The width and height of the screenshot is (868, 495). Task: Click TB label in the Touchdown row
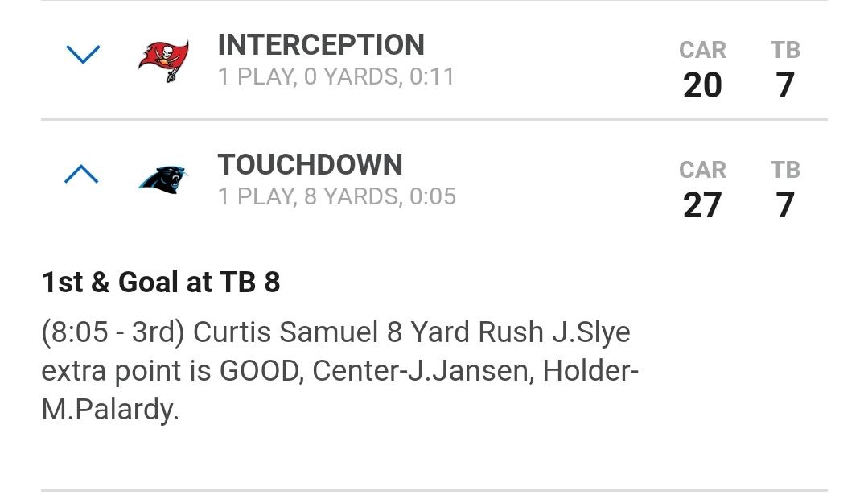tap(785, 170)
